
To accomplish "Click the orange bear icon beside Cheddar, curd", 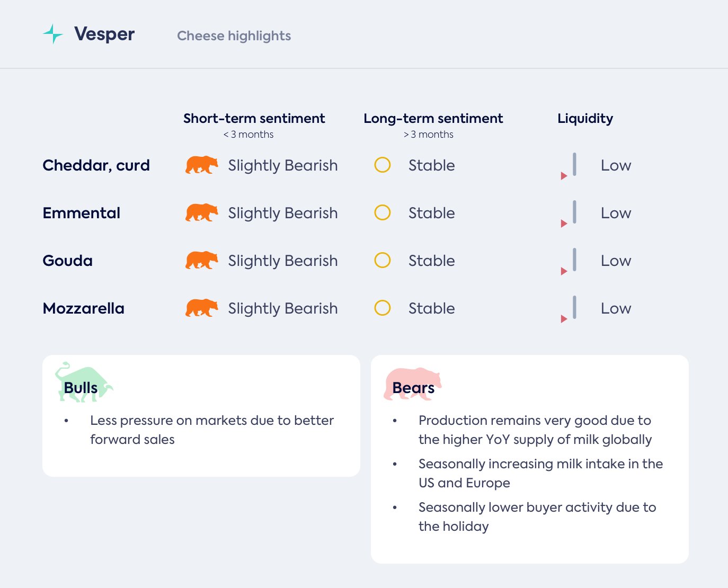I will click(x=201, y=165).
